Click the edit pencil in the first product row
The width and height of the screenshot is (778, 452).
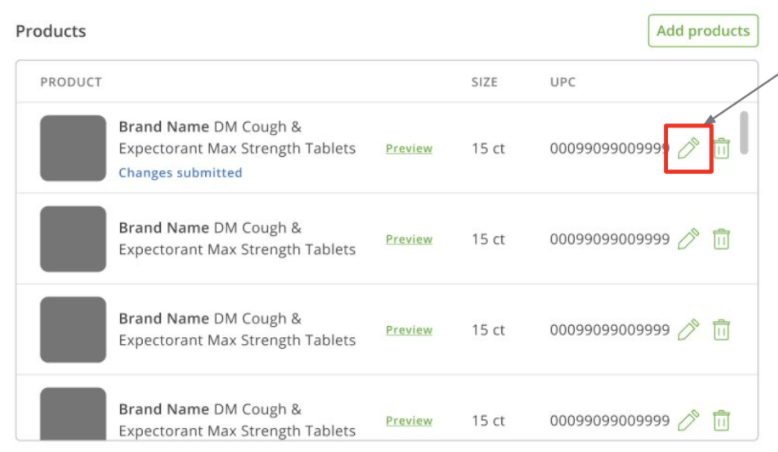coord(688,149)
